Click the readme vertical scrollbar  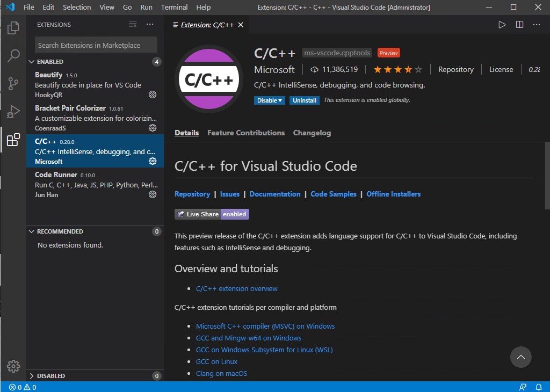coord(547,176)
